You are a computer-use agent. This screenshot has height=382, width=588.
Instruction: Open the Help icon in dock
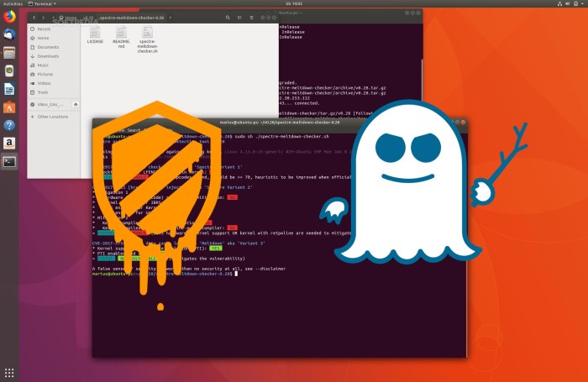click(x=9, y=125)
